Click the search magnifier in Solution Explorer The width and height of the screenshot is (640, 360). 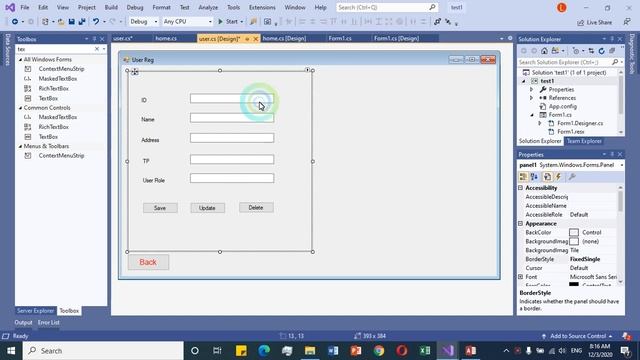pos(615,62)
